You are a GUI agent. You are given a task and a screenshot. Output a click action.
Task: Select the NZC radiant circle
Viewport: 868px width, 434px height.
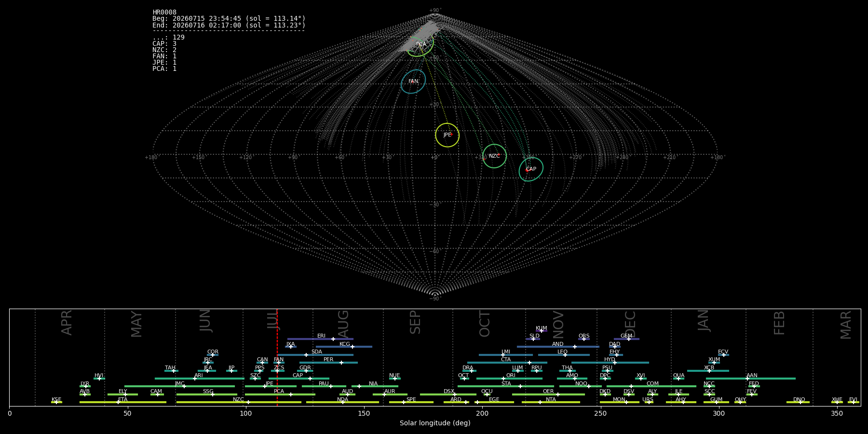pyautogui.click(x=494, y=156)
